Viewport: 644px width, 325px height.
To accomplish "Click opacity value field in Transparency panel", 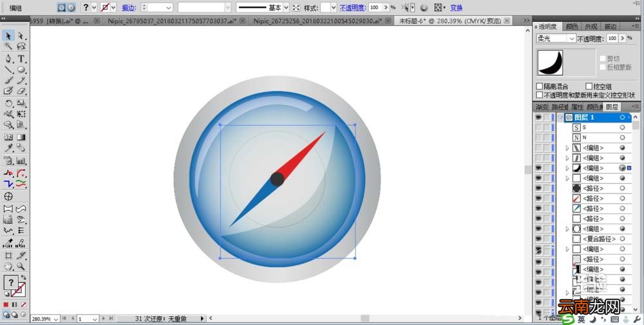I will [612, 38].
